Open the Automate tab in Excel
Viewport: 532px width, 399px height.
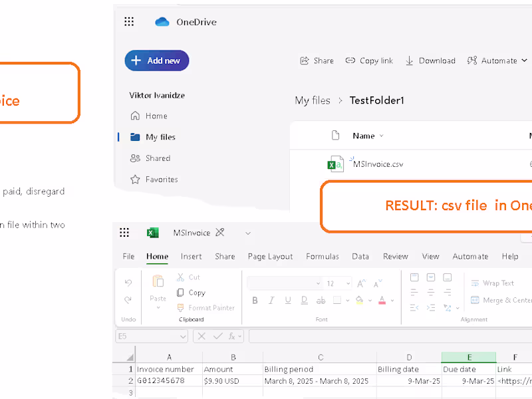click(471, 257)
